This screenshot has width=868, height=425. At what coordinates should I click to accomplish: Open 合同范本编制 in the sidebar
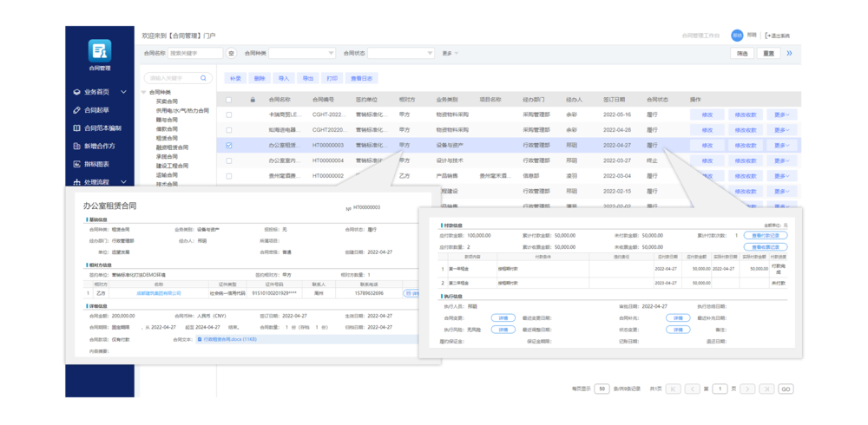pos(102,128)
